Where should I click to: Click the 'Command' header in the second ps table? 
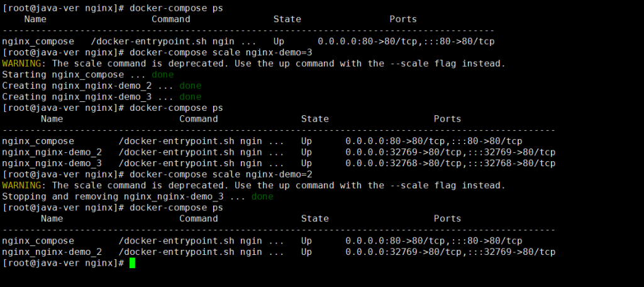click(198, 119)
